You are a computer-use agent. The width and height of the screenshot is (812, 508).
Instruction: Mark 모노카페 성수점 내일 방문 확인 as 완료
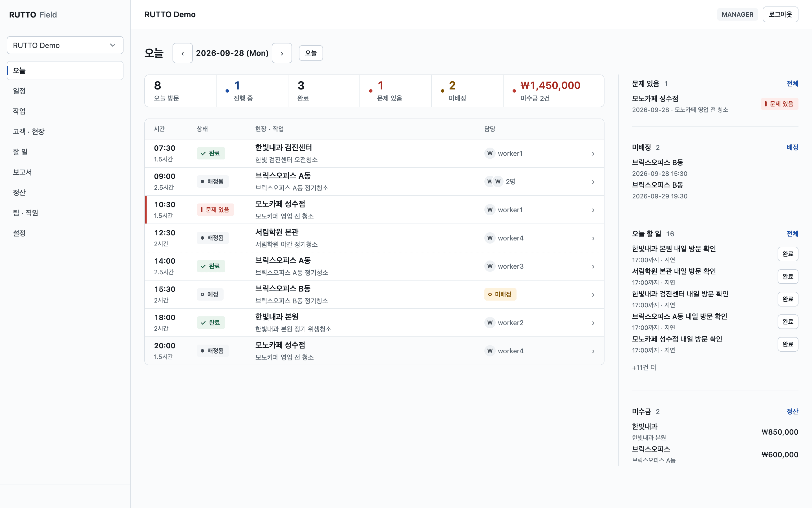coord(787,344)
